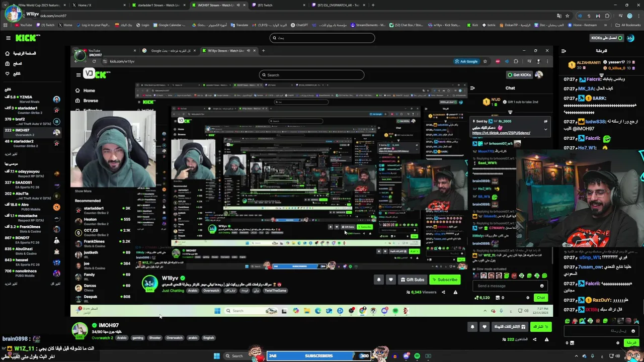The height and width of the screenshot is (362, 644).
Task: Click the report warning icon under the stream
Action: [546, 339]
